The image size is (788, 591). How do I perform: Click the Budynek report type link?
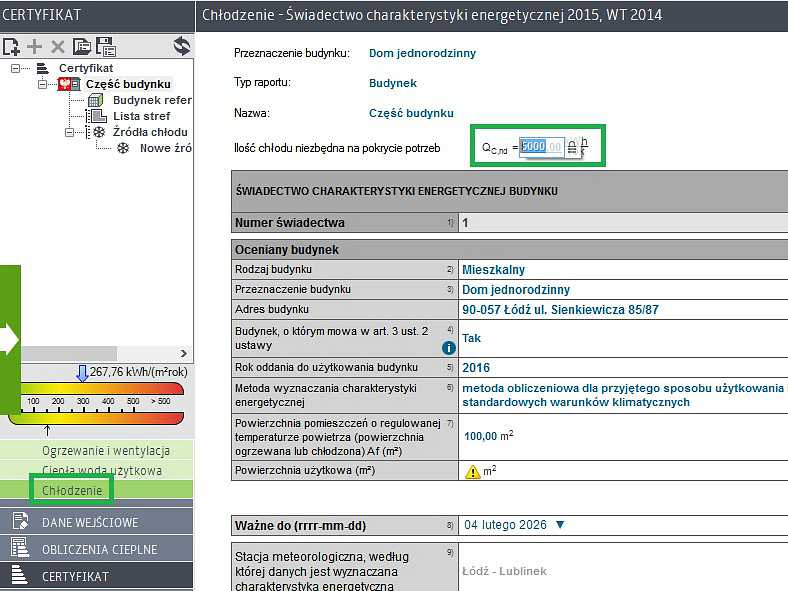tap(393, 83)
